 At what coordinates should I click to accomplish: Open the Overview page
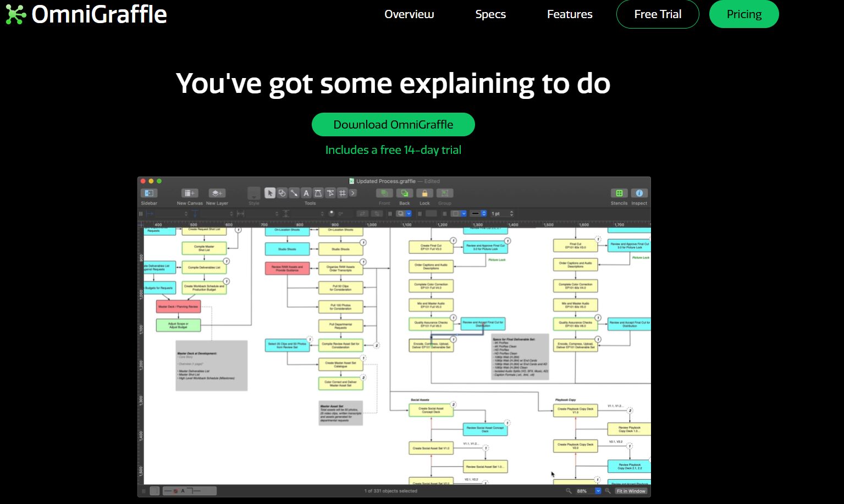[x=409, y=14]
